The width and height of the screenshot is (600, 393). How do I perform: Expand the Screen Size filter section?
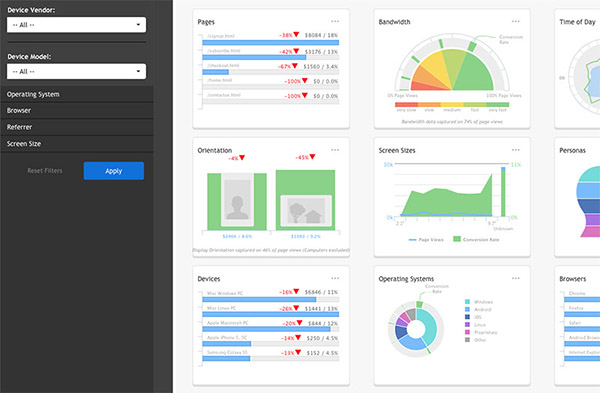pos(77,144)
